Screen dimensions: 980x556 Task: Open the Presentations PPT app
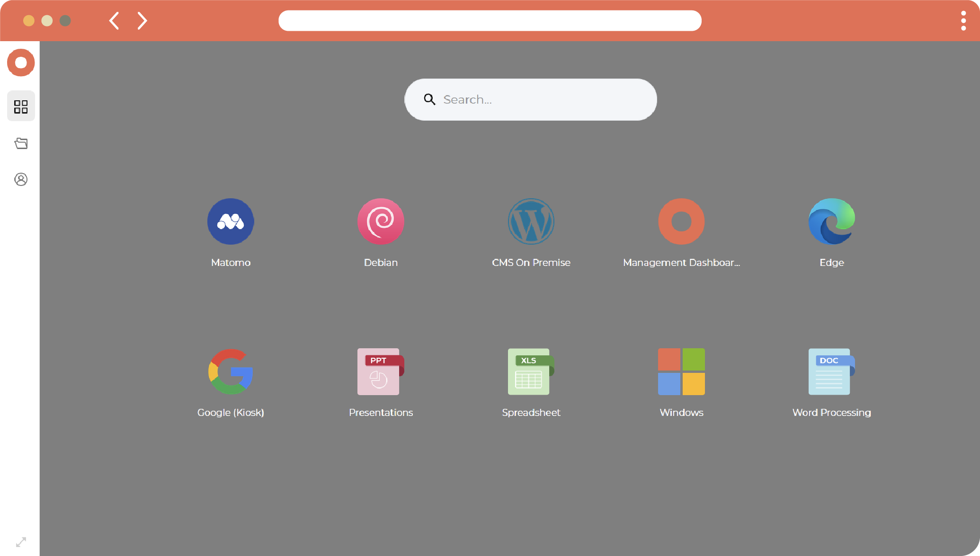point(381,372)
